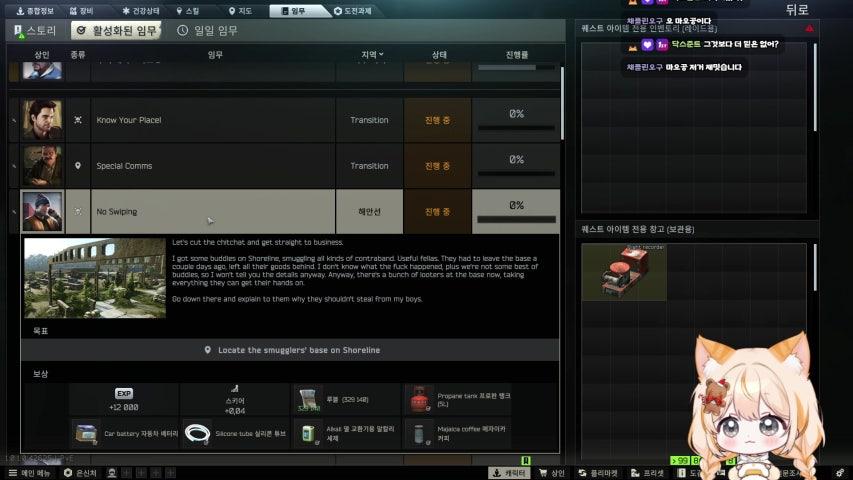Open the 지도 map tab
Screen dimensions: 853x480
tap(240, 11)
